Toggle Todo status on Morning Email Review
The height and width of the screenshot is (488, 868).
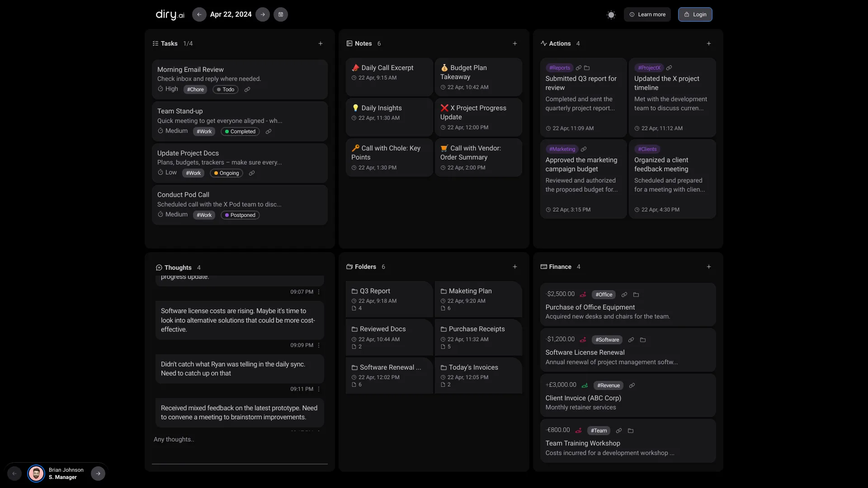pos(225,89)
